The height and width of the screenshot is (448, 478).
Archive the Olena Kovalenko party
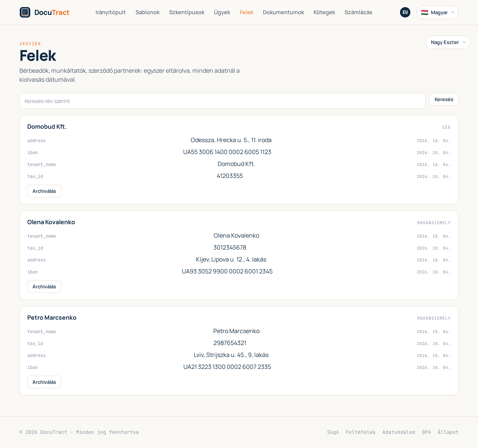[x=44, y=287]
